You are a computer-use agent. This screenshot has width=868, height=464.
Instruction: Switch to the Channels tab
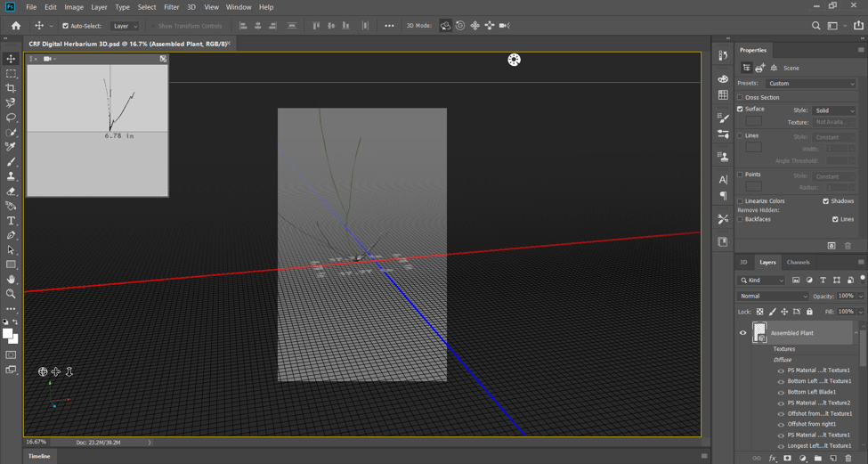(x=798, y=262)
